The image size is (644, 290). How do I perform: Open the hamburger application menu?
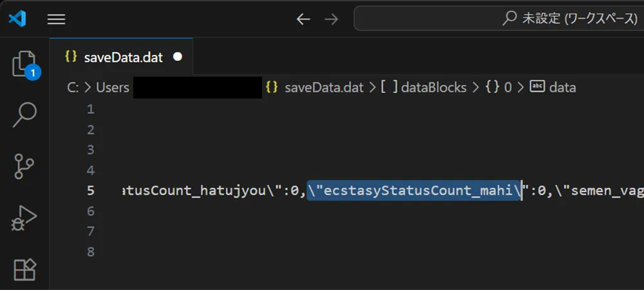57,19
